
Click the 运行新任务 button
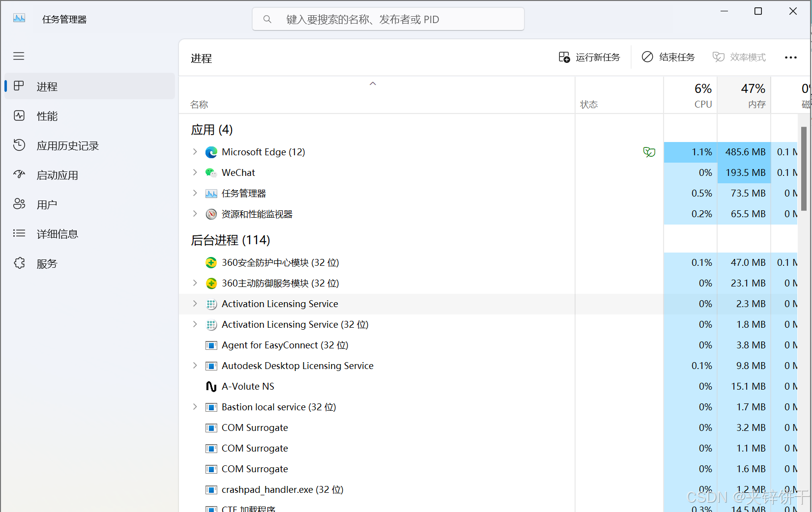[589, 57]
